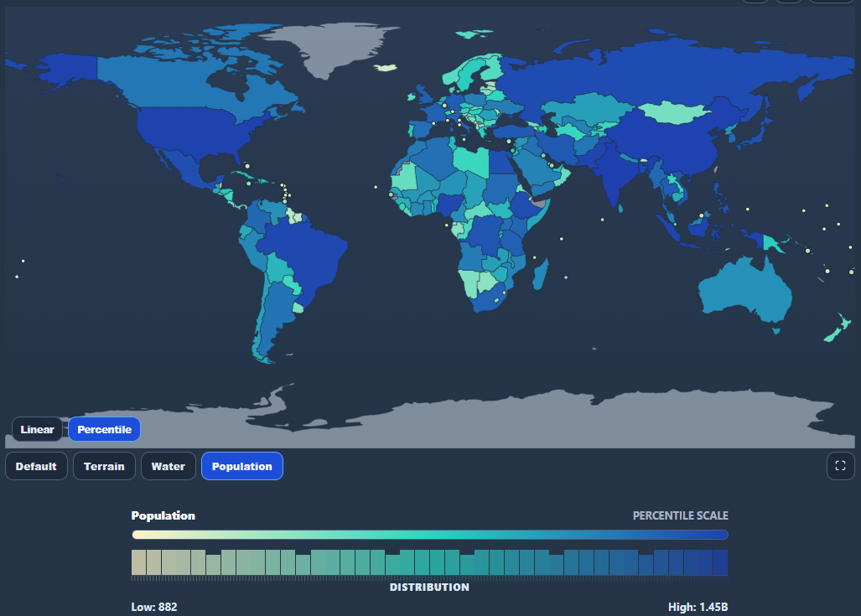Screen dimensions: 861x616
Task: Activate the Population map mode
Action: (x=242, y=466)
